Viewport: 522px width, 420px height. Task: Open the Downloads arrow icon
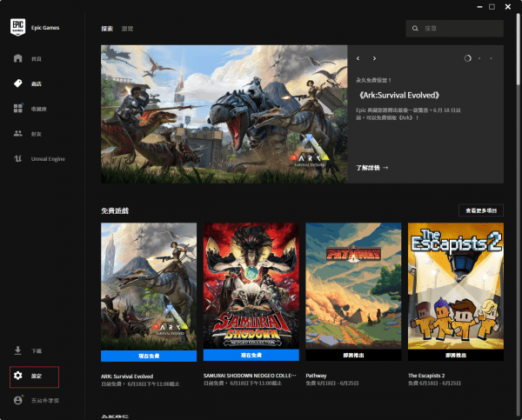[18, 350]
